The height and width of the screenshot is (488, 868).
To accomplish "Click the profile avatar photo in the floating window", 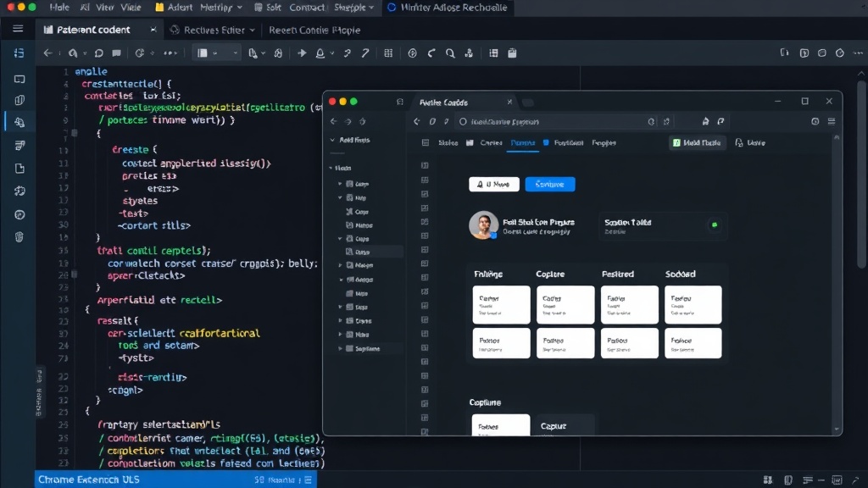I will [483, 225].
